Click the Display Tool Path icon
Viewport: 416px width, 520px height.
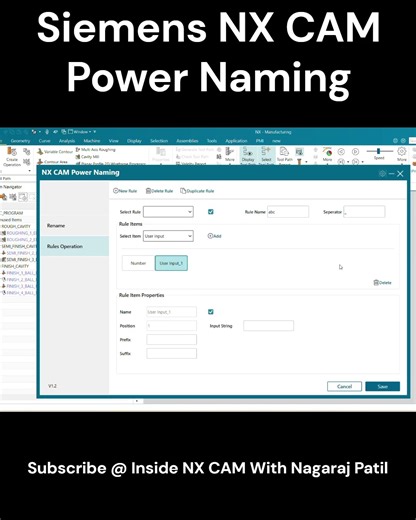tap(248, 155)
